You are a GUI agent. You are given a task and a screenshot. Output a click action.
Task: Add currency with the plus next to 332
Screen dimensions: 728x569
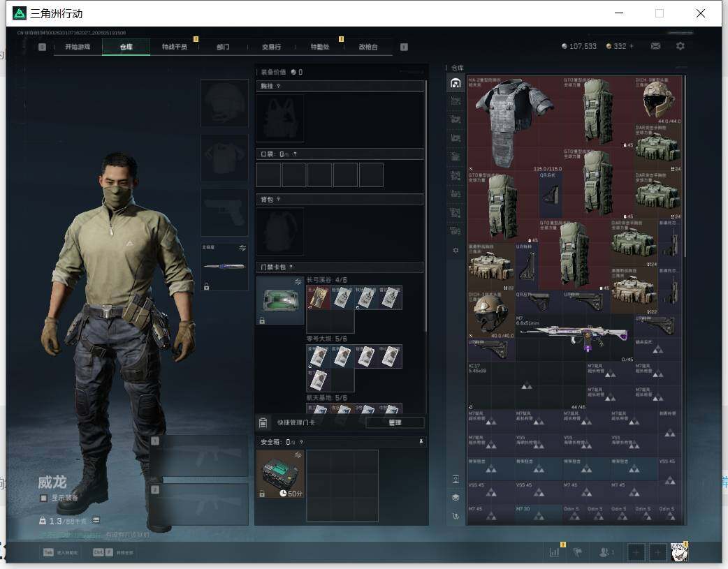tap(631, 46)
